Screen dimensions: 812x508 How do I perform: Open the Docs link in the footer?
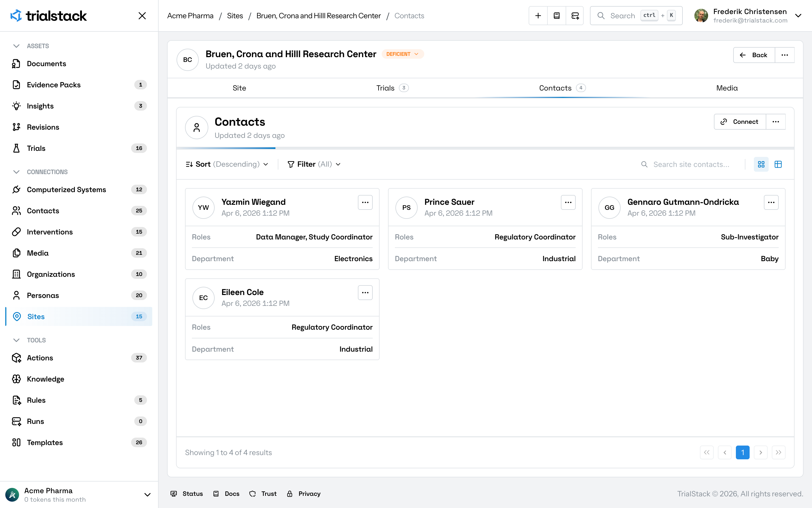pos(226,494)
